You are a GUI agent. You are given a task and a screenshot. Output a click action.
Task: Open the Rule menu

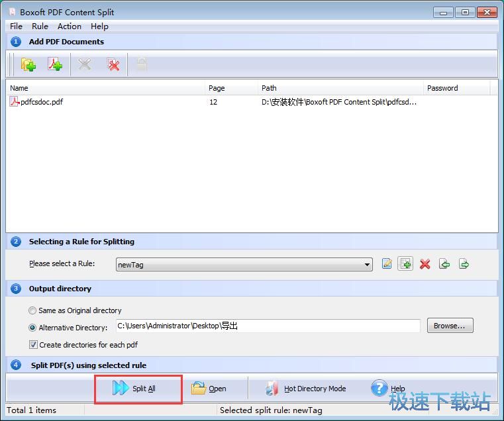[x=40, y=26]
